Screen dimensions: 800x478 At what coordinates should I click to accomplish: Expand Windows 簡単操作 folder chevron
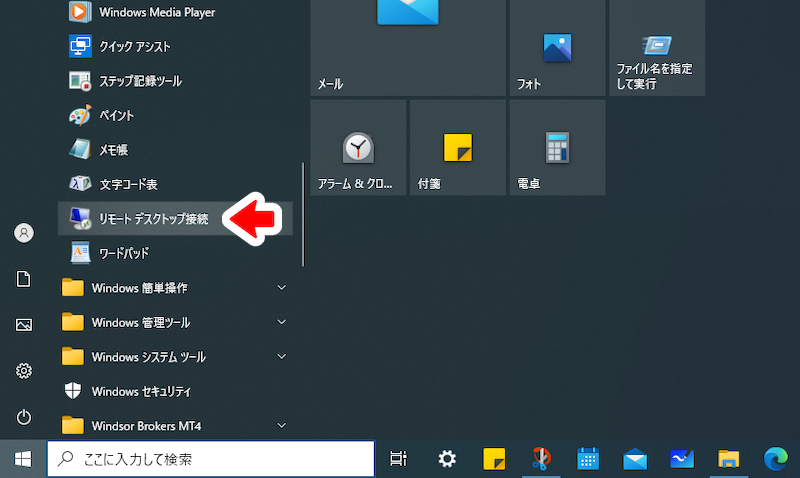[x=281, y=288]
